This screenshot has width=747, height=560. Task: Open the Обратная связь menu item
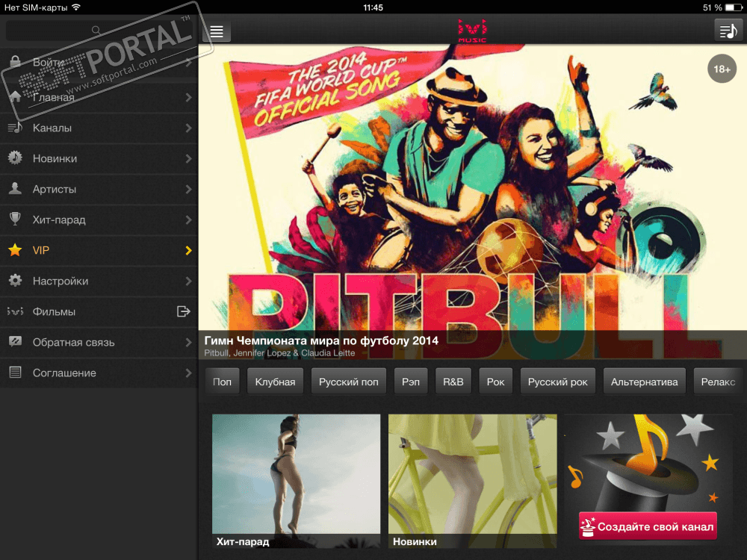[99, 343]
